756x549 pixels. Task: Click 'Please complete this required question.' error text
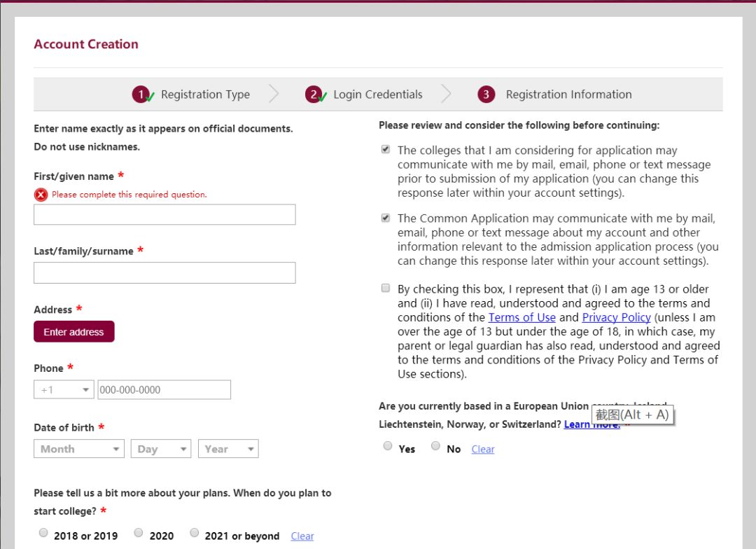[129, 195]
